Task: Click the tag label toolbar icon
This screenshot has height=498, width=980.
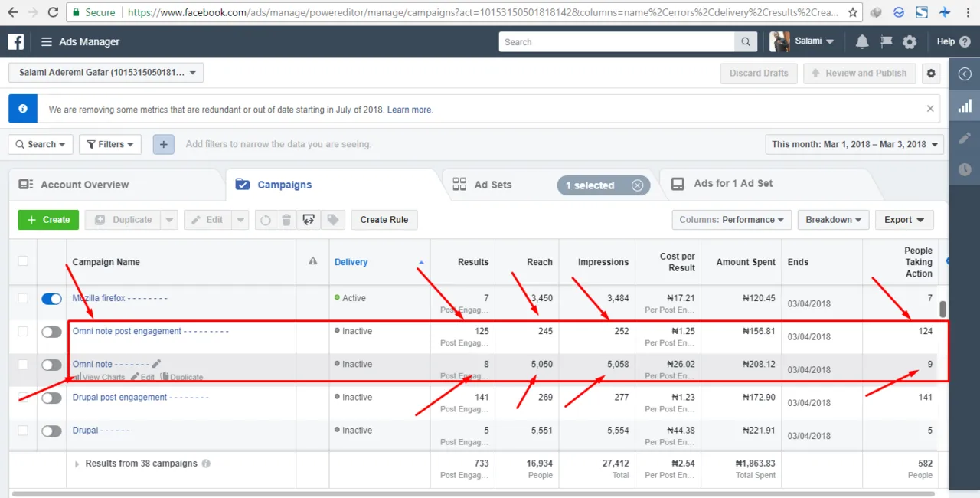Action: click(332, 220)
